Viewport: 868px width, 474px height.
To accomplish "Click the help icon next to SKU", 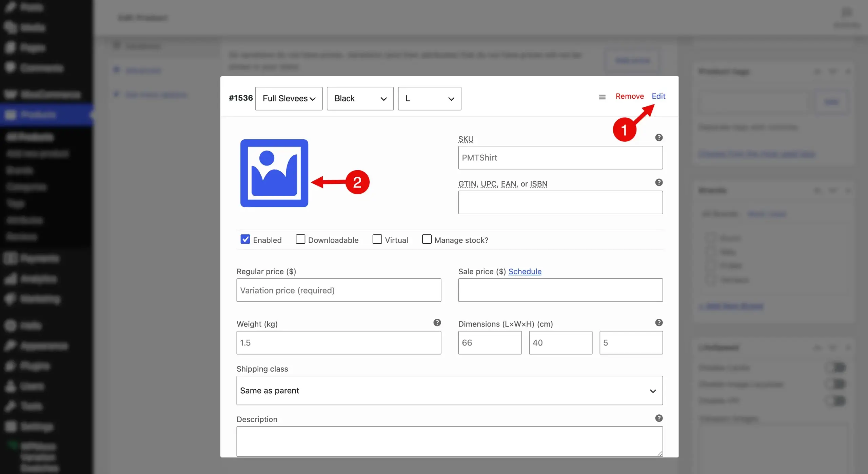I will [659, 138].
